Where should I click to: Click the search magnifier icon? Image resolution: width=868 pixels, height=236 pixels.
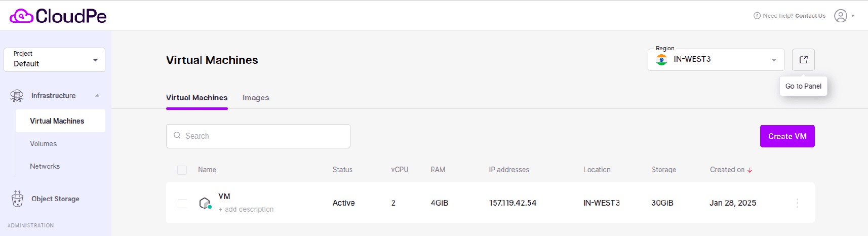coord(177,136)
